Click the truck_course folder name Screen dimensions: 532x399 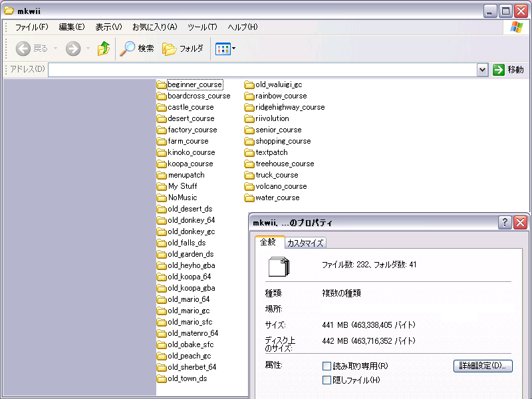click(x=277, y=175)
